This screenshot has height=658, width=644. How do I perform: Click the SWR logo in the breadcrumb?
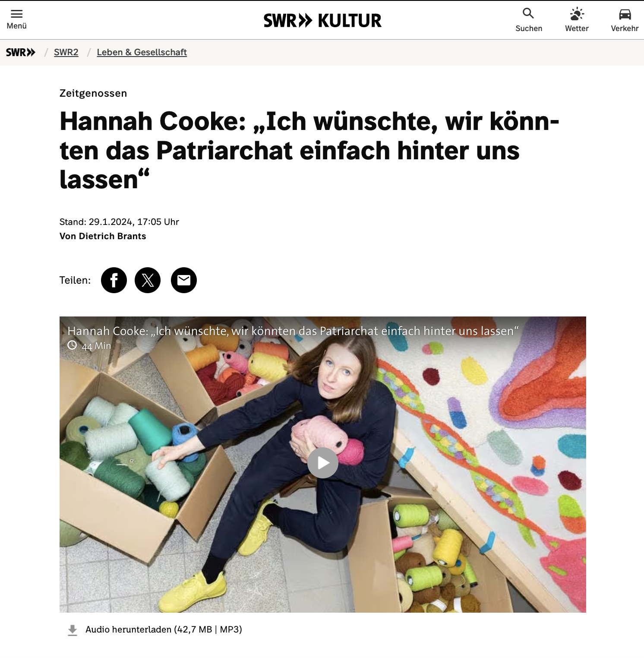pyautogui.click(x=21, y=52)
